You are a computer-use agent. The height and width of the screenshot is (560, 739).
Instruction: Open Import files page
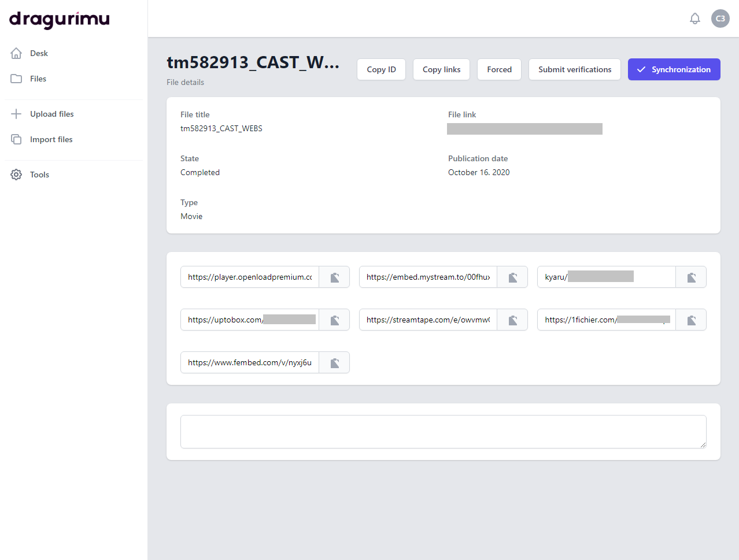[51, 139]
